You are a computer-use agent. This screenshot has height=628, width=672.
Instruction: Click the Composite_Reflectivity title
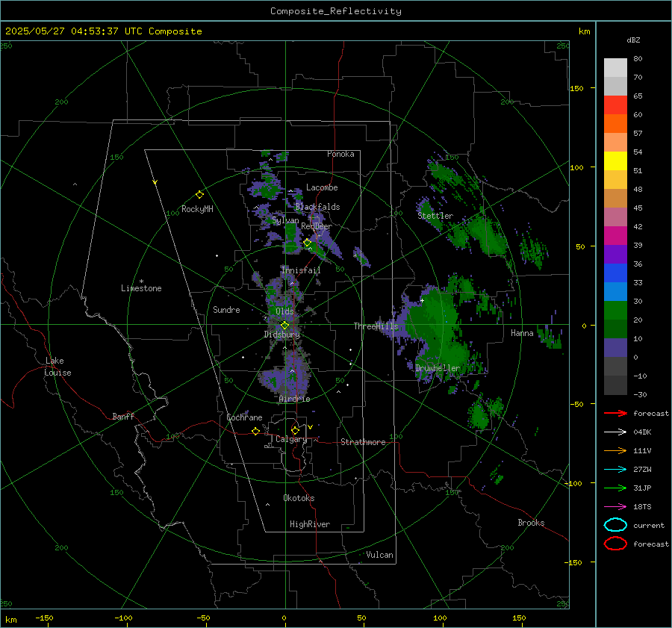336,11
